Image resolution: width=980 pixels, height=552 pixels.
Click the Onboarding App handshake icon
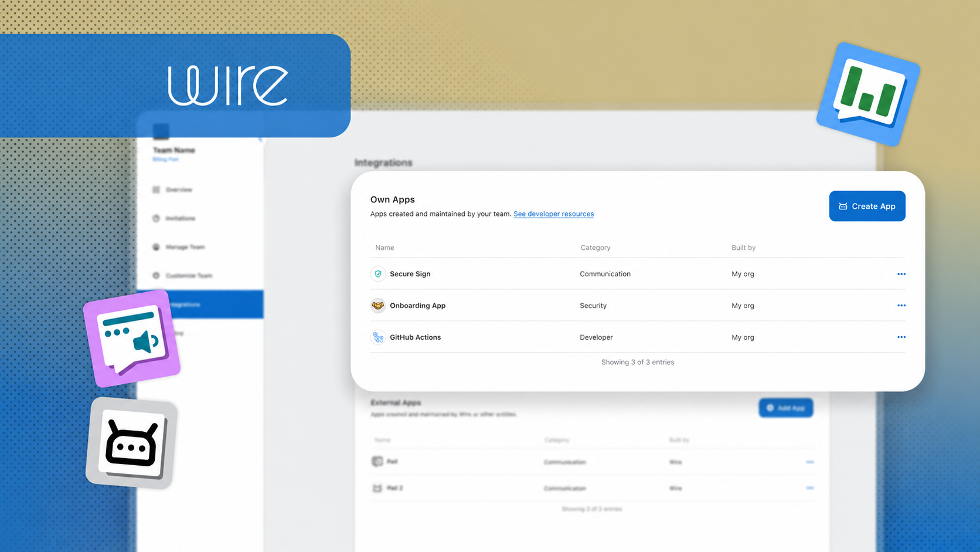[x=378, y=306]
